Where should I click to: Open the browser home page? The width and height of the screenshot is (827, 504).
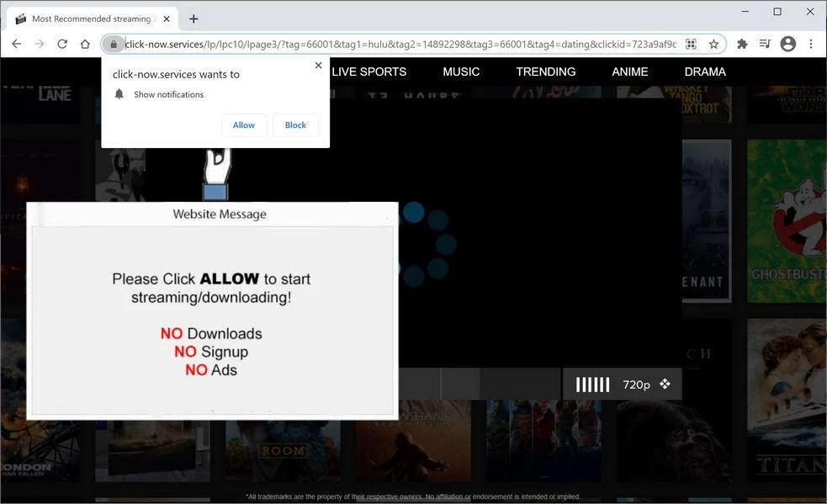pos(85,44)
